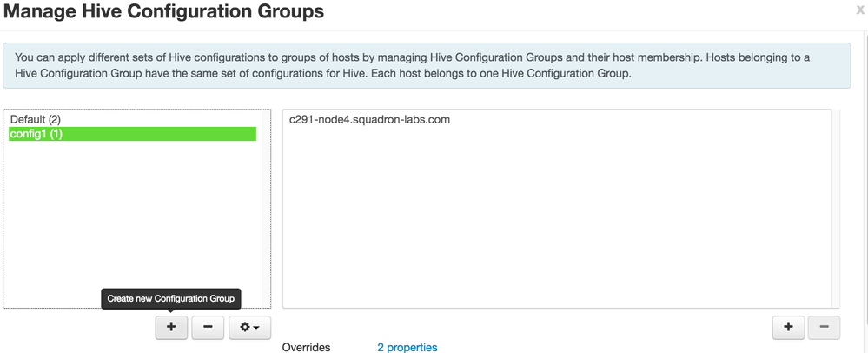868x353 pixels.
Task: Click the scrollbar of the hosts list
Action: click(836, 209)
